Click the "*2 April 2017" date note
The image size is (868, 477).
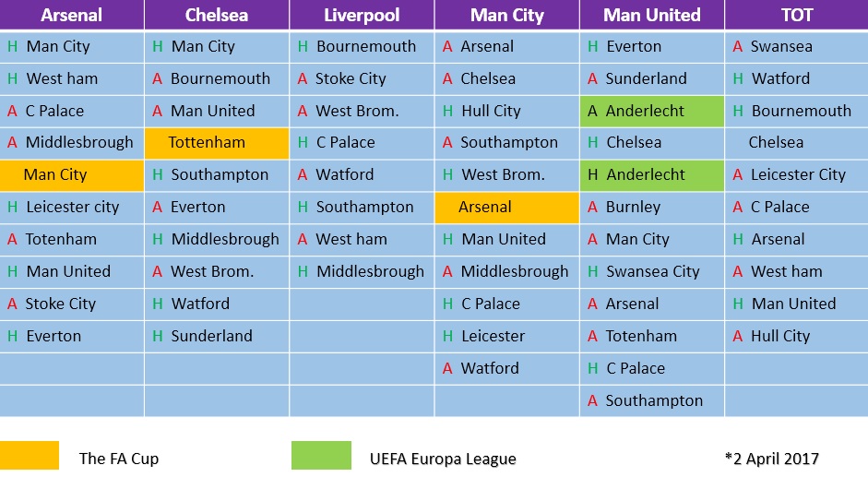pyautogui.click(x=771, y=459)
